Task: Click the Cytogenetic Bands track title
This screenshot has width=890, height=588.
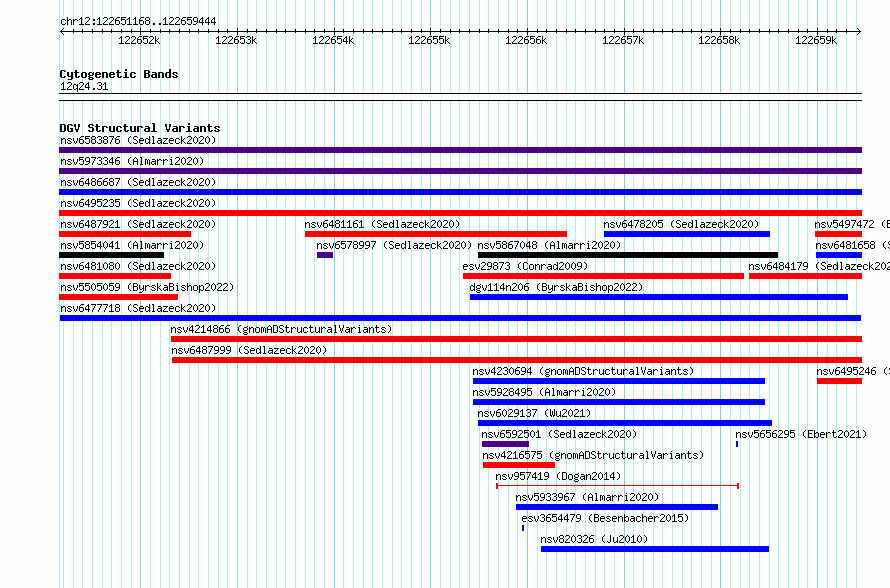Action: 119,74
